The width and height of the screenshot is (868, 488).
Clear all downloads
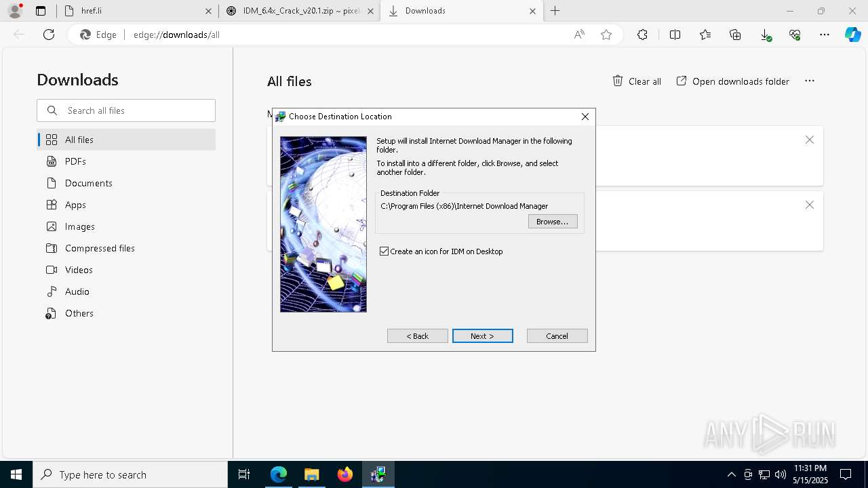pyautogui.click(x=637, y=81)
